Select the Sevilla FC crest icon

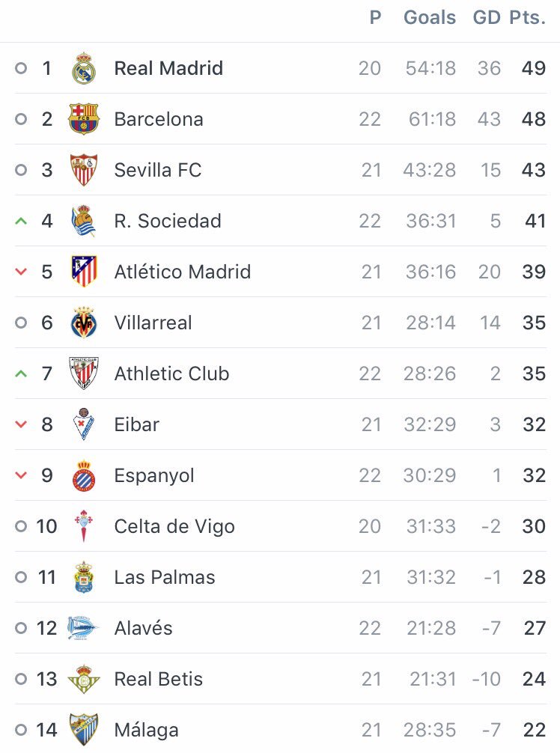click(x=84, y=170)
